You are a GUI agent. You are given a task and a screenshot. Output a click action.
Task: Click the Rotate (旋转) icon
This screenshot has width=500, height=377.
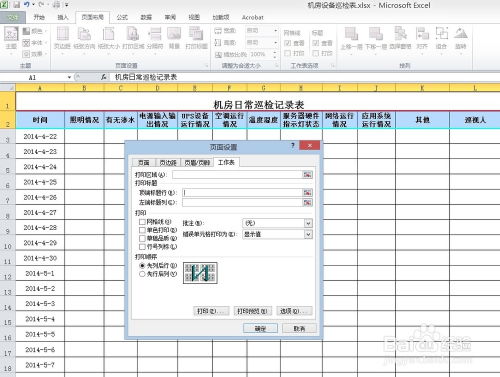pyautogui.click(x=461, y=34)
